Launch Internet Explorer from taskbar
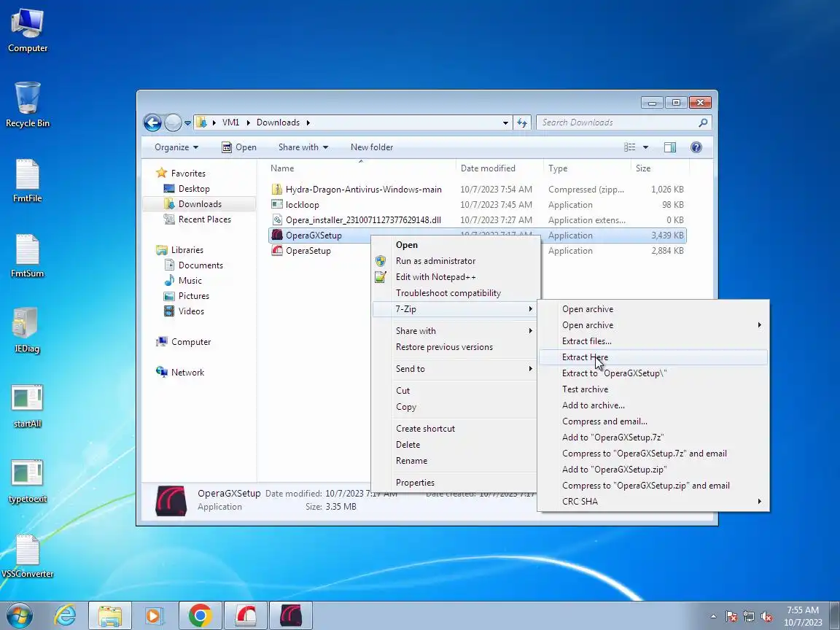This screenshot has width=840, height=630. point(65,615)
